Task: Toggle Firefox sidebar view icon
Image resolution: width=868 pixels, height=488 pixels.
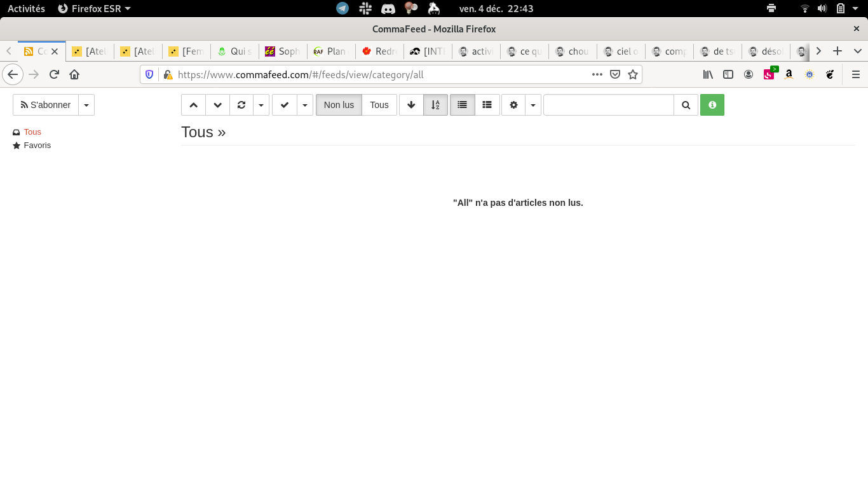Action: [x=728, y=74]
